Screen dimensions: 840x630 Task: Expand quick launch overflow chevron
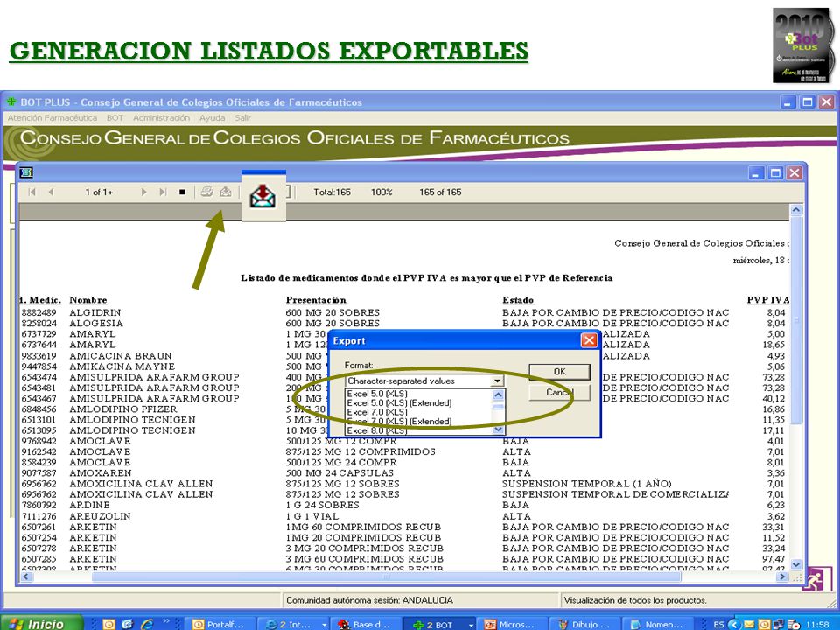pyautogui.click(x=166, y=621)
